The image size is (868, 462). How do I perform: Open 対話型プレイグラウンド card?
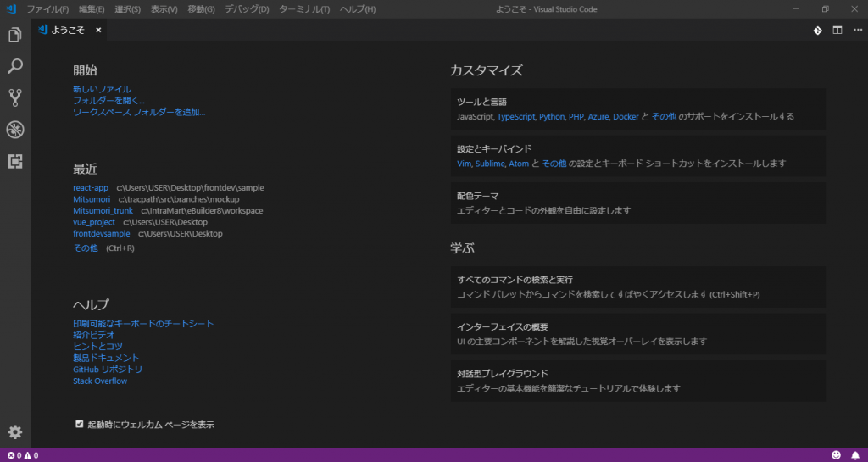638,381
